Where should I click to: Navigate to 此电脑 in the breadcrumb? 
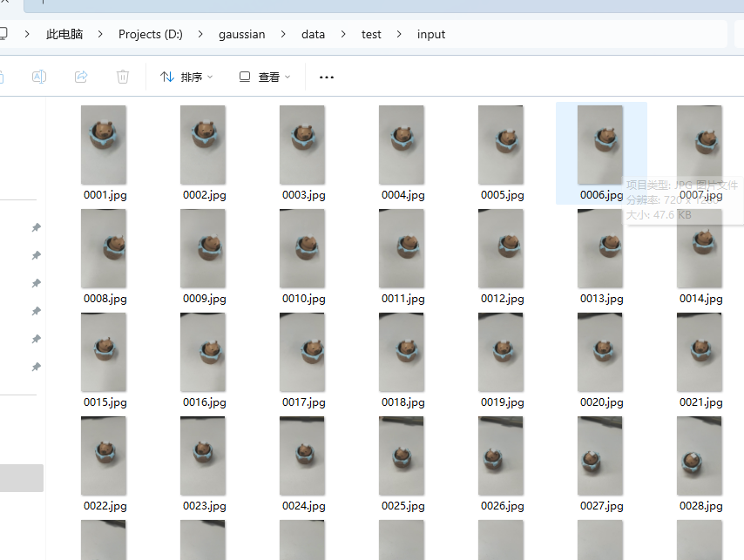[64, 35]
